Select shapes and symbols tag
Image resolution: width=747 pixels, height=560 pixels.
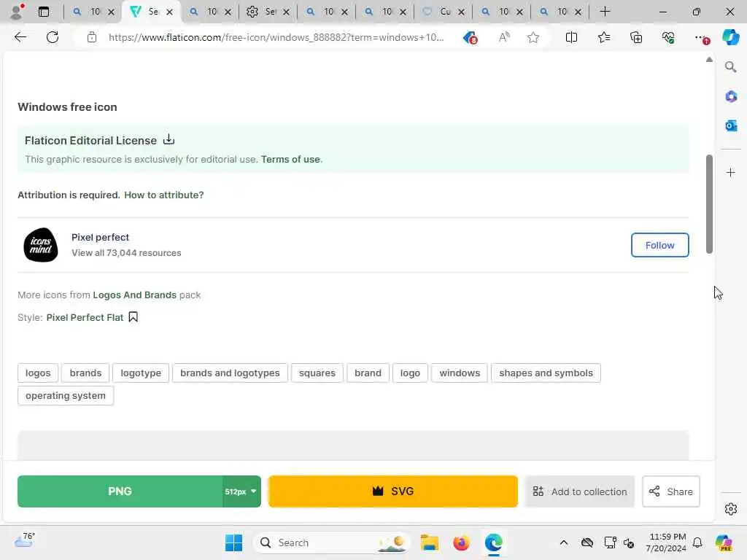[x=546, y=373]
